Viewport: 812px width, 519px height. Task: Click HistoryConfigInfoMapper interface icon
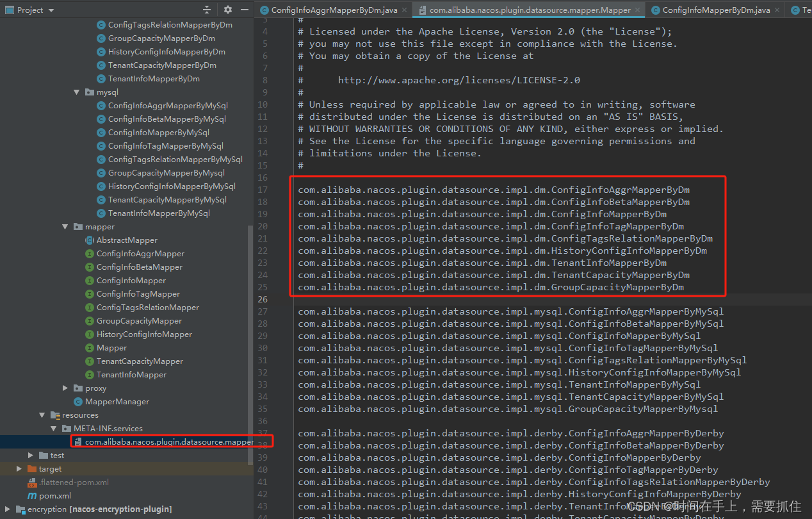[90, 334]
